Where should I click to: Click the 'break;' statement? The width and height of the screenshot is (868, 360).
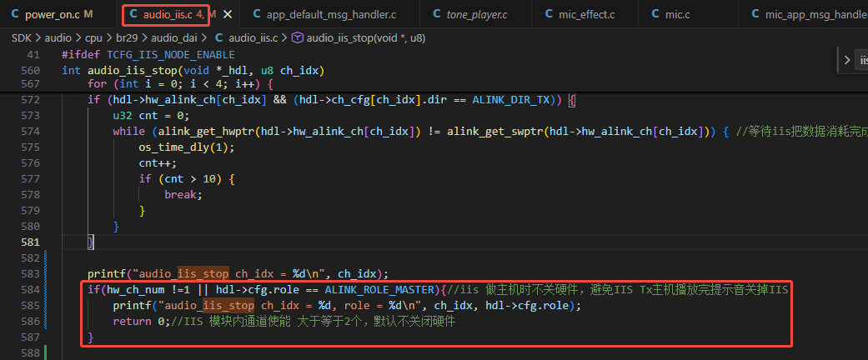click(x=183, y=195)
